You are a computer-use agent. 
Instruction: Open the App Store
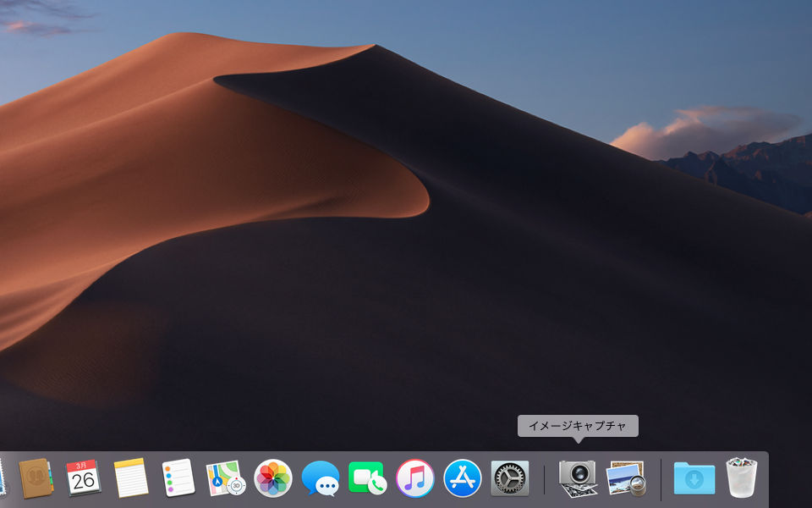(463, 478)
